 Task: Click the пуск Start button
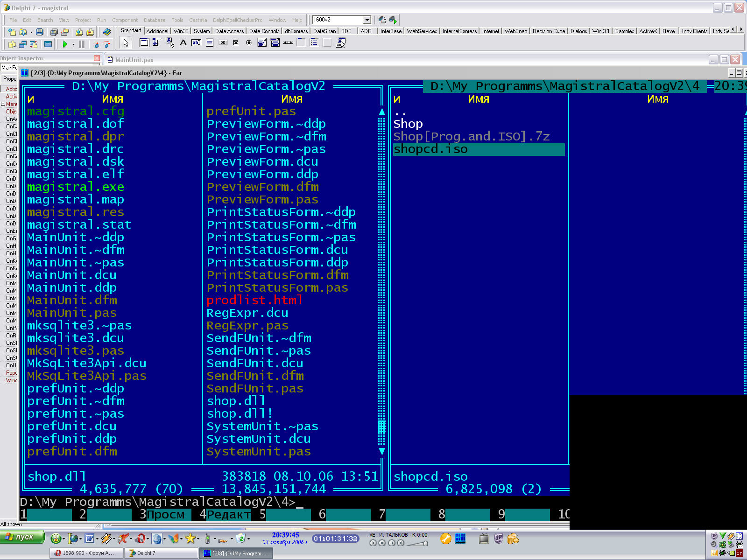tap(22, 537)
